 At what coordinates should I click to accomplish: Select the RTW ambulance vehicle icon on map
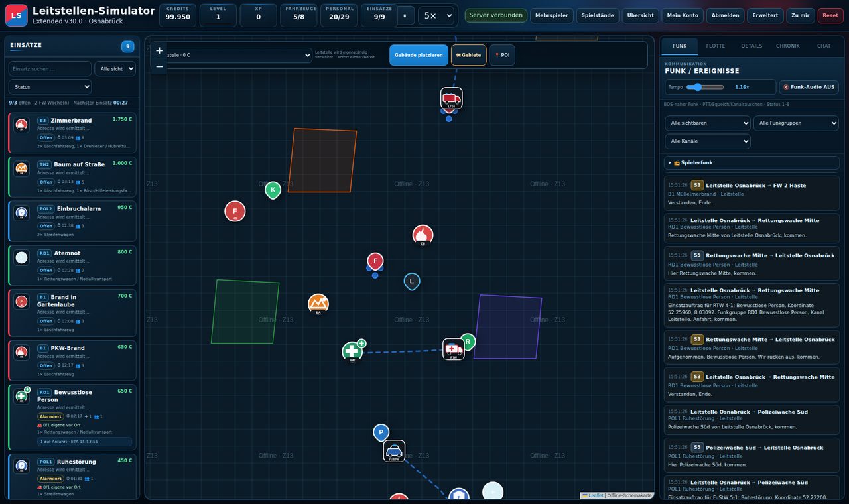tap(454, 349)
